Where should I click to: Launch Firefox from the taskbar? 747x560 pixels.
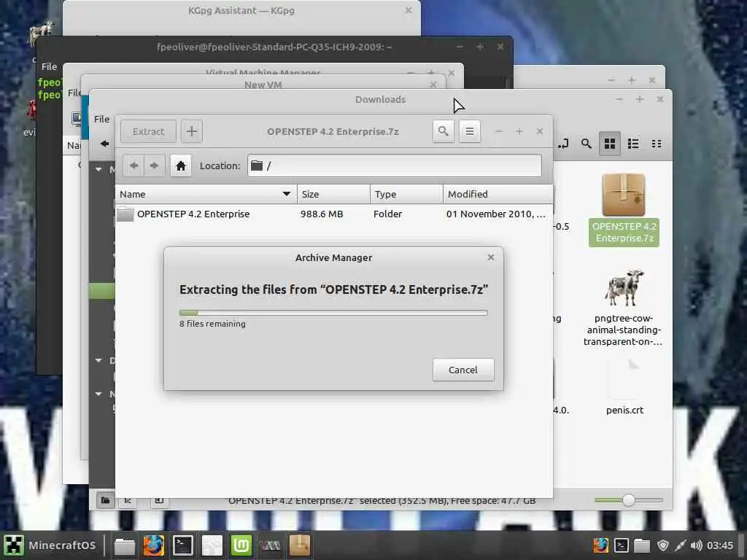click(x=153, y=545)
